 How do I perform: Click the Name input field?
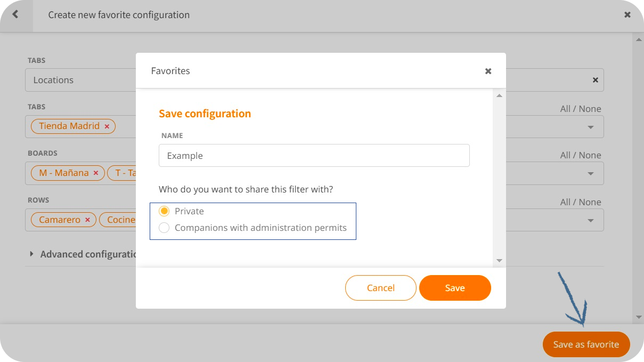[314, 156]
